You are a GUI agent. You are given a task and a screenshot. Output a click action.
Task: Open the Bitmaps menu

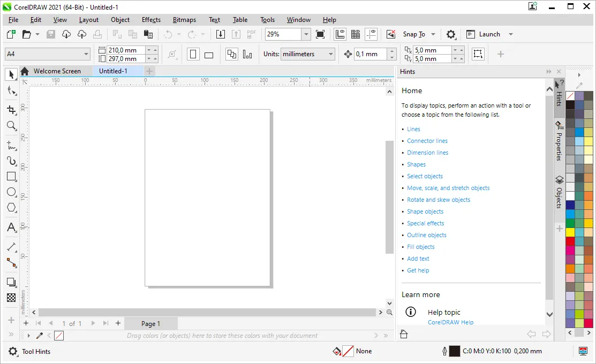coord(184,20)
